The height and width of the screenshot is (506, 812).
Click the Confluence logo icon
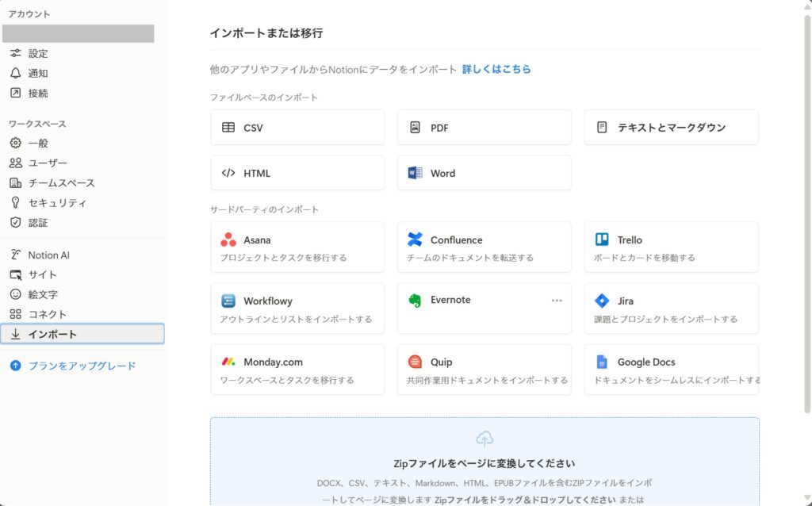[x=415, y=240]
